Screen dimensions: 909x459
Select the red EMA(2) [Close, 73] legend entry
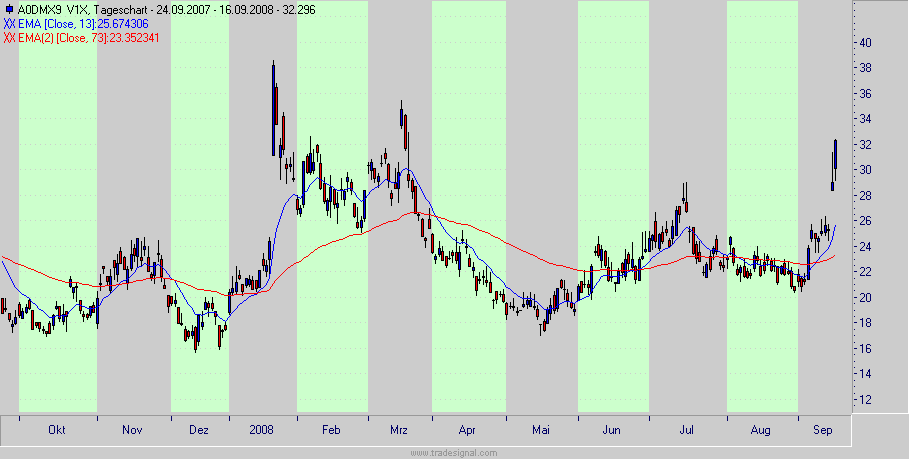tap(89, 38)
